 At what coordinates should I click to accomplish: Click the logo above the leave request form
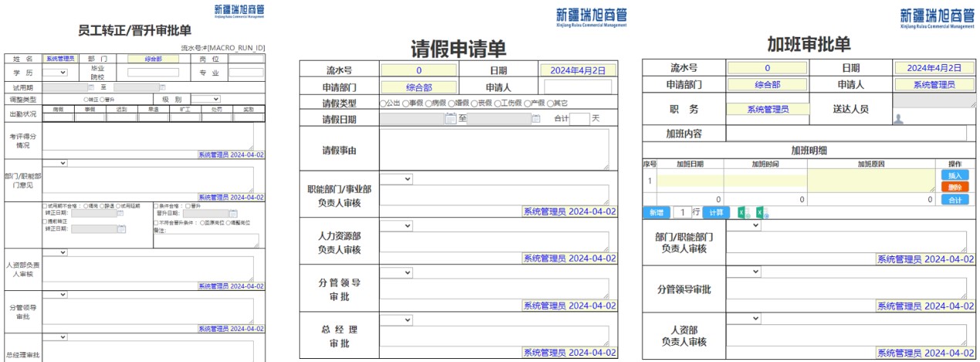pos(591,17)
